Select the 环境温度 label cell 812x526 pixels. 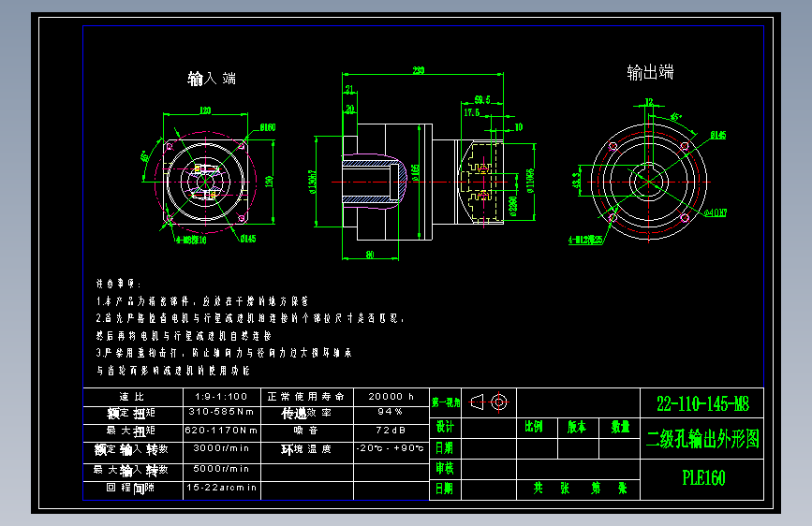click(307, 450)
